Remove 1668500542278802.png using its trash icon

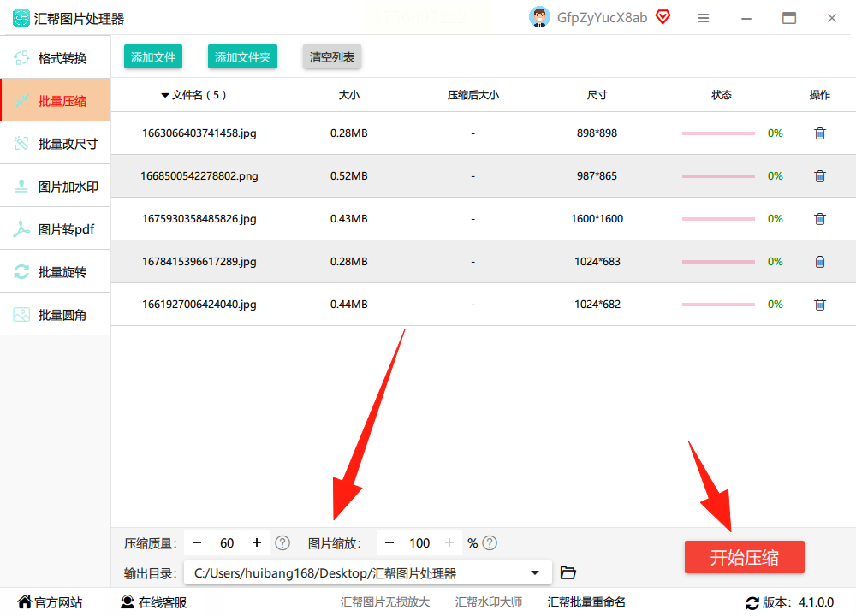click(819, 175)
